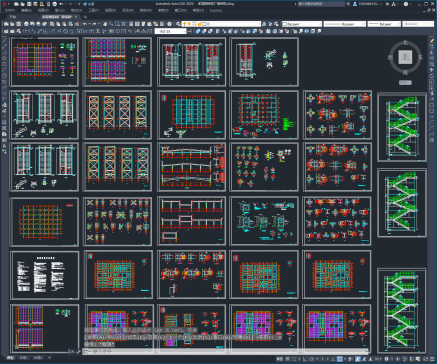Close the command line with its X button

72,351
